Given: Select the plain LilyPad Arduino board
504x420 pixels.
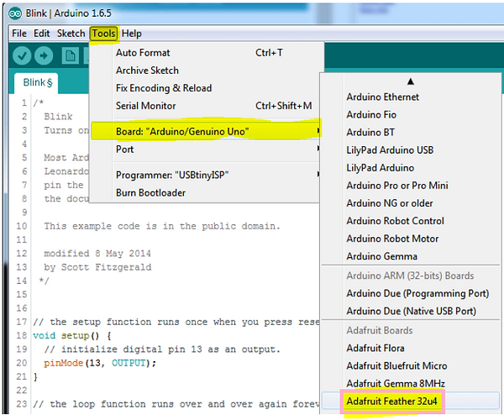Looking at the screenshot, I should click(x=411, y=168).
